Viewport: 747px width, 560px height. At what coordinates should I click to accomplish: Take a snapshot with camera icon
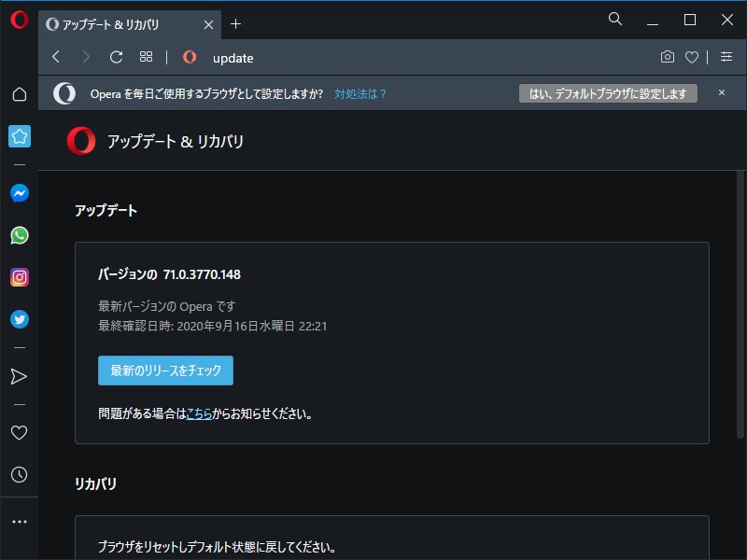pos(668,57)
